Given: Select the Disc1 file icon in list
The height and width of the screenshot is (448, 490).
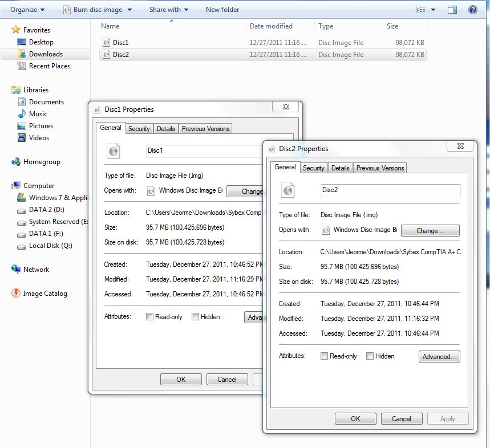Looking at the screenshot, I should click(x=106, y=42).
